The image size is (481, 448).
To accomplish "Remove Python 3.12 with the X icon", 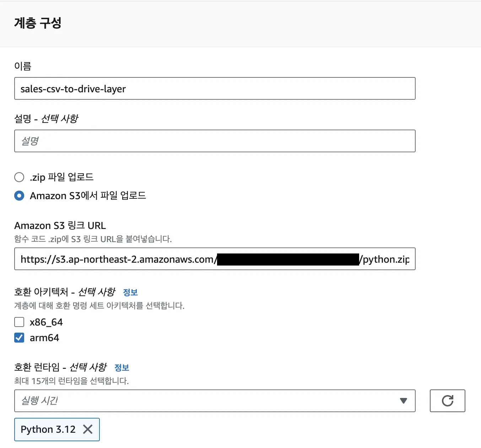I will [87, 430].
